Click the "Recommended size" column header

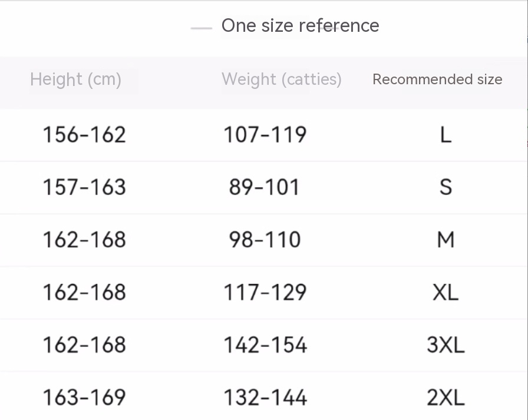tap(437, 80)
